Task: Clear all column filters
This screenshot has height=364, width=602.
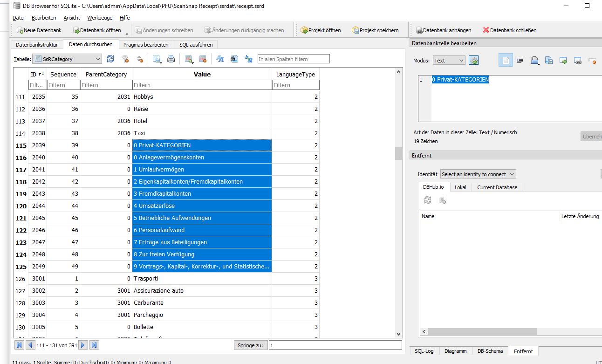Action: coord(125,59)
